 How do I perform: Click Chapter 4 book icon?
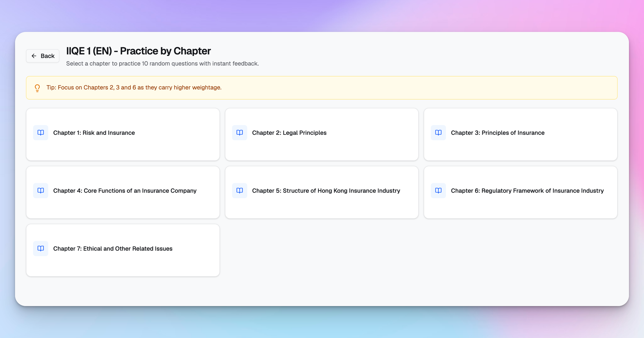(41, 190)
